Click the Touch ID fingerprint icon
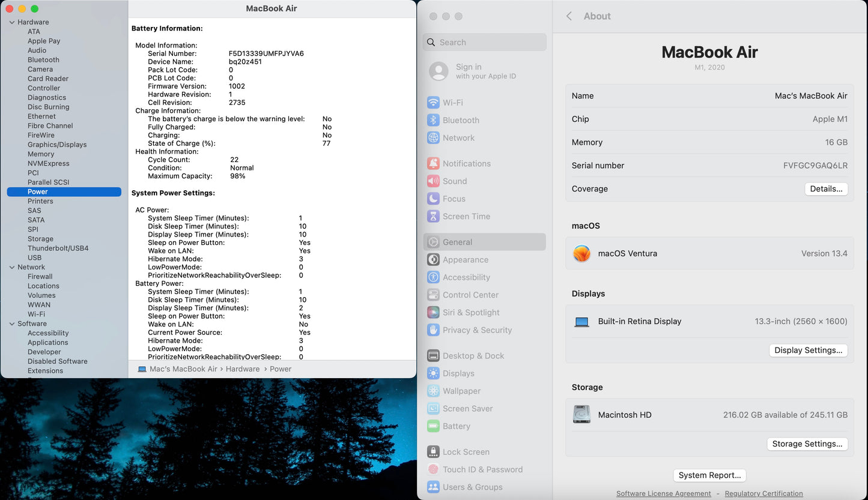The image size is (868, 500). (433, 469)
